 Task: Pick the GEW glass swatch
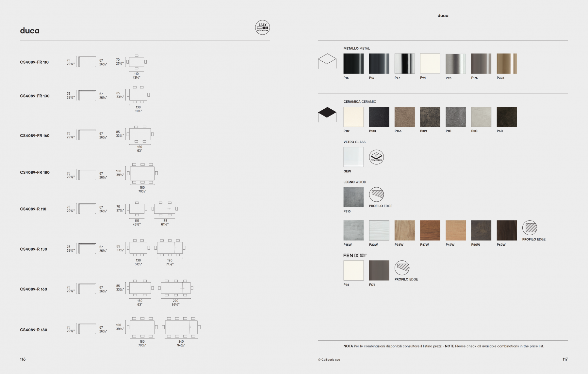point(353,157)
